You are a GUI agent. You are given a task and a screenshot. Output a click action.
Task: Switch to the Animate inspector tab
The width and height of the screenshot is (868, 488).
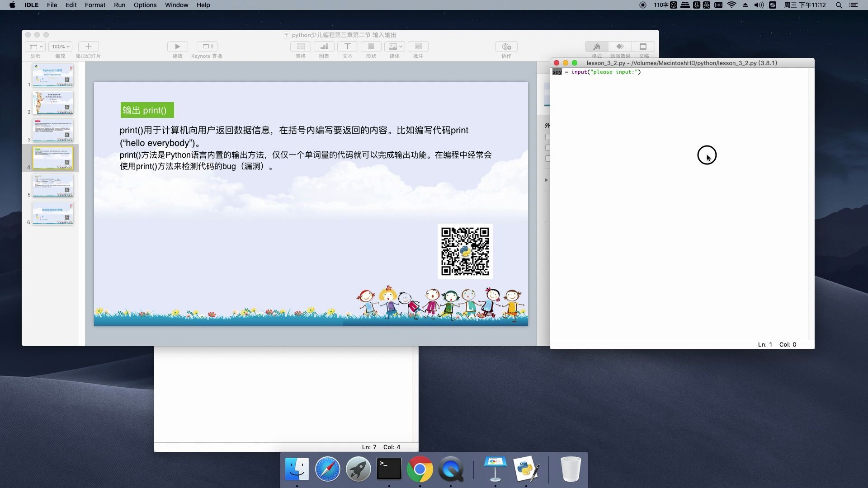(x=620, y=47)
